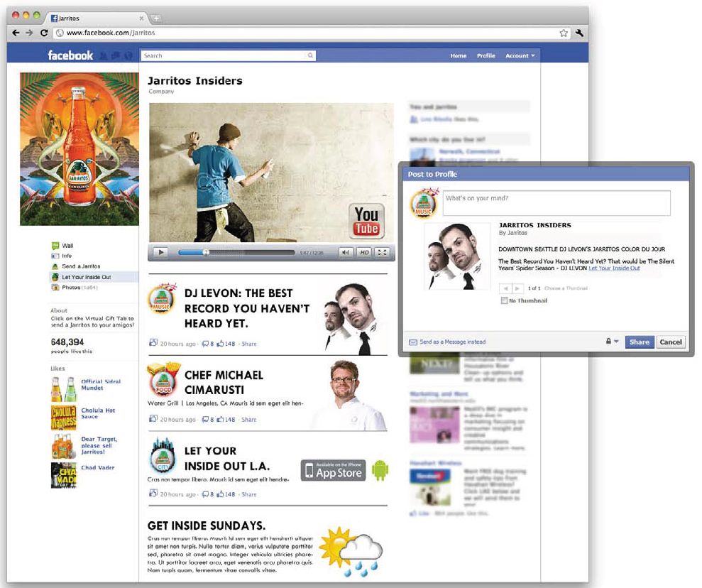
Task: Open the Wall section in sidebar
Action: (x=67, y=246)
